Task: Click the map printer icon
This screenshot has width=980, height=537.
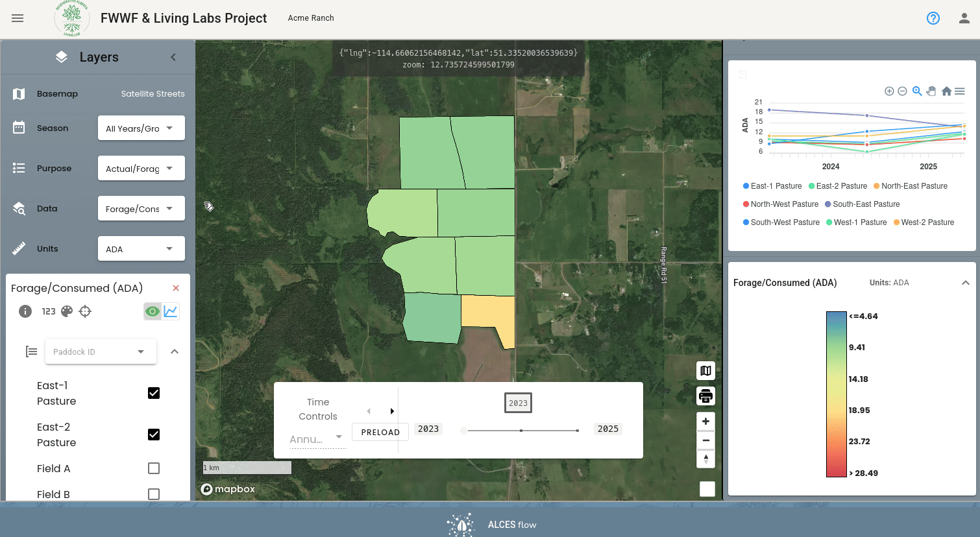Action: 705,396
